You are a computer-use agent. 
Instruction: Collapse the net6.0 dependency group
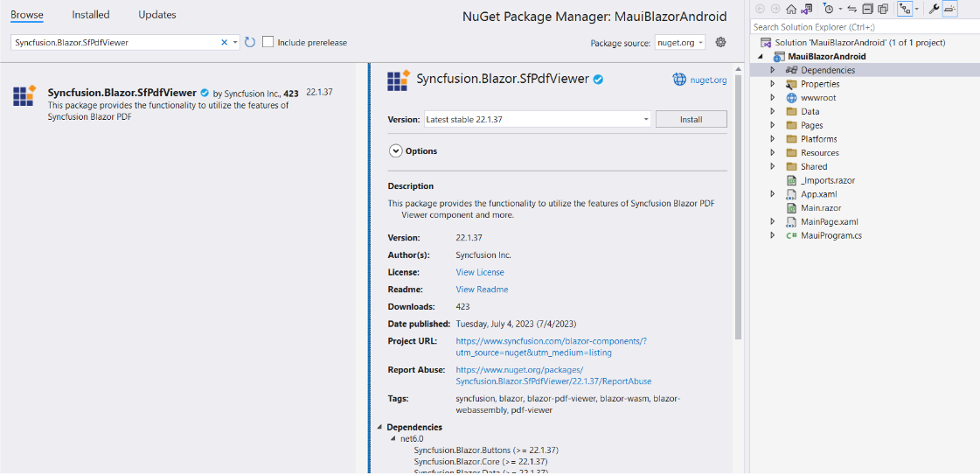(x=393, y=439)
